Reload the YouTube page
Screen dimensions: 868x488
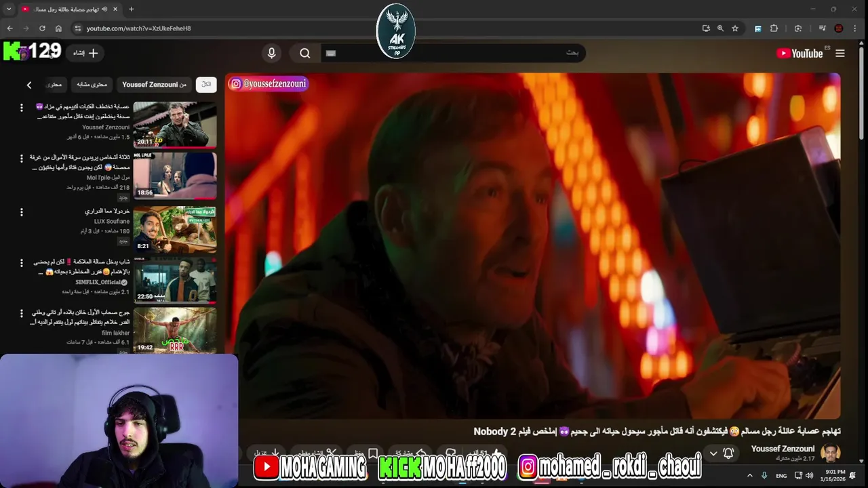(x=42, y=28)
